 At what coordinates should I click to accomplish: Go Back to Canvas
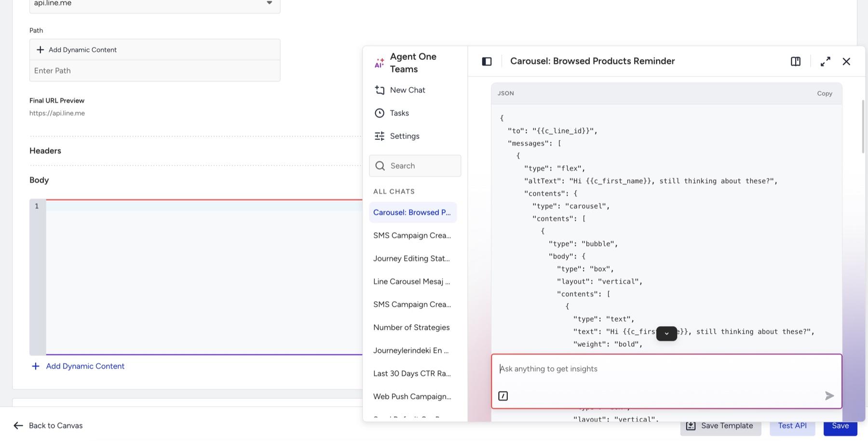(x=48, y=426)
